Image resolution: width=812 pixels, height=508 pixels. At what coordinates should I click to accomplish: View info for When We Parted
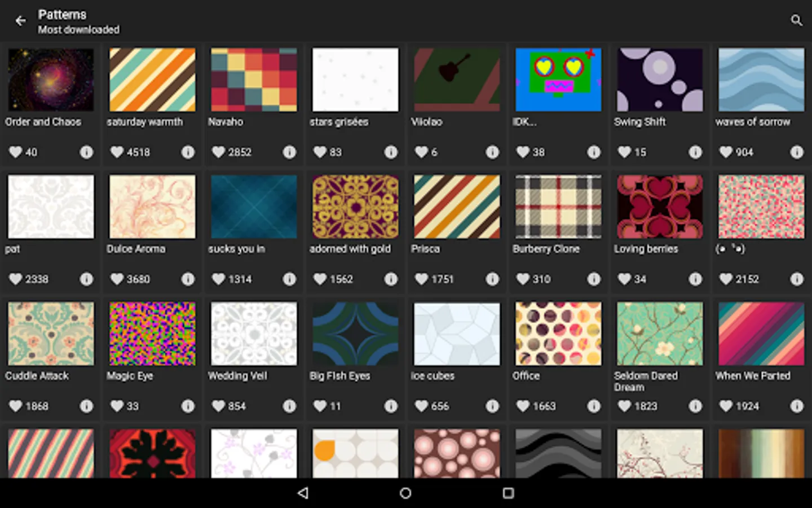(797, 406)
